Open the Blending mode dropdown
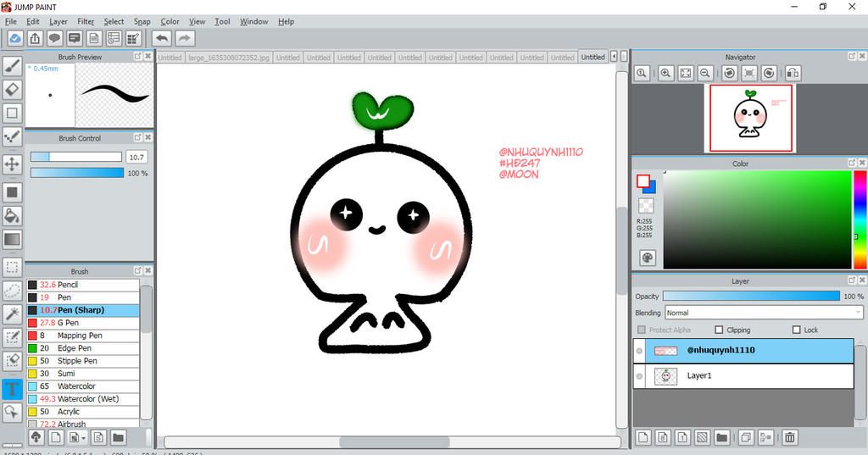Viewport: 868px width, 455px height. 764,313
